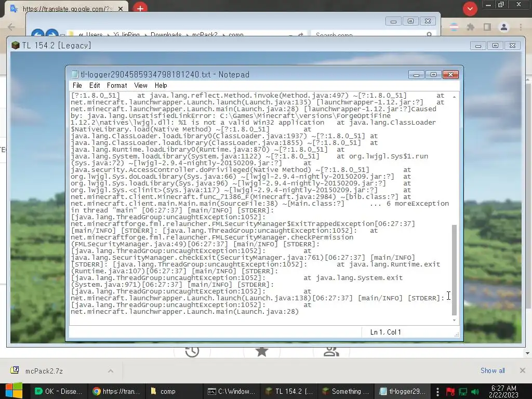Screen dimensions: 532x399
Task: Toggle the browser side panel icon
Action: click(x=487, y=27)
